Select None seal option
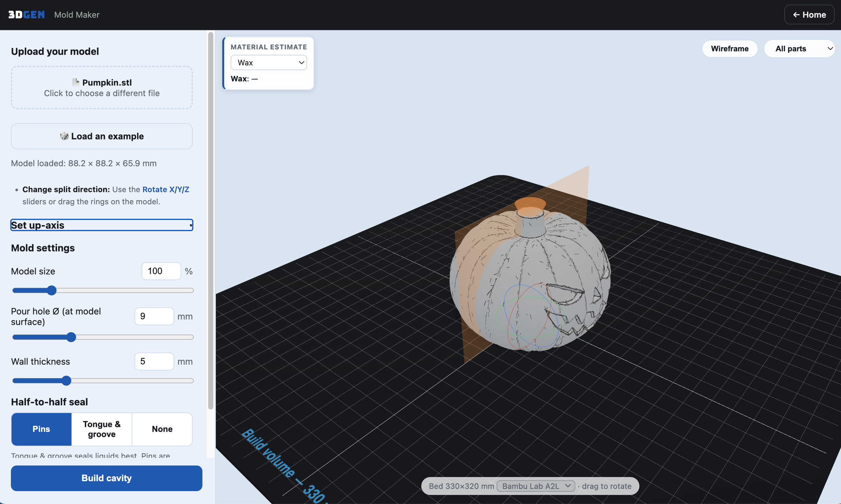The image size is (841, 504). 162,429
